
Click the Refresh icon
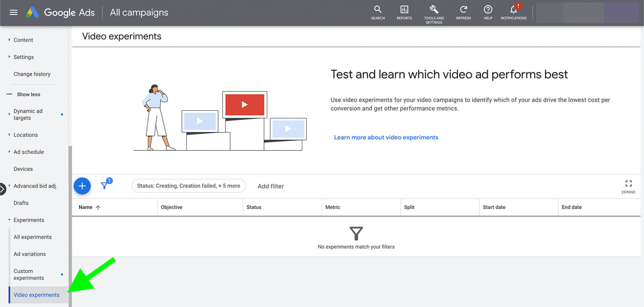[x=463, y=12]
